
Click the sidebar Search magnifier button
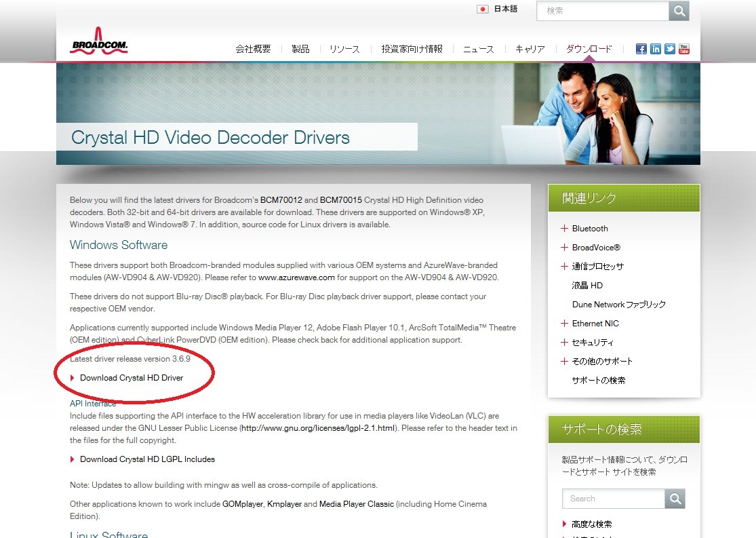(x=675, y=499)
